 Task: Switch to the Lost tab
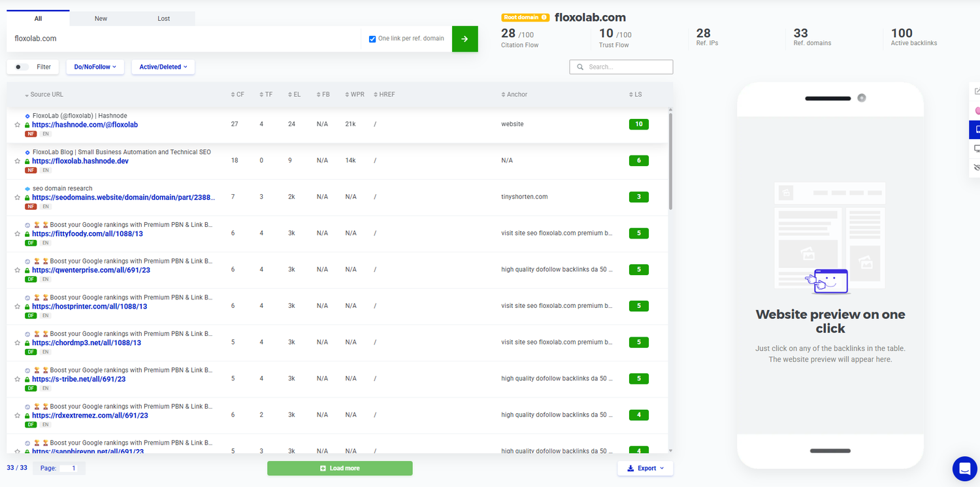coord(163,18)
